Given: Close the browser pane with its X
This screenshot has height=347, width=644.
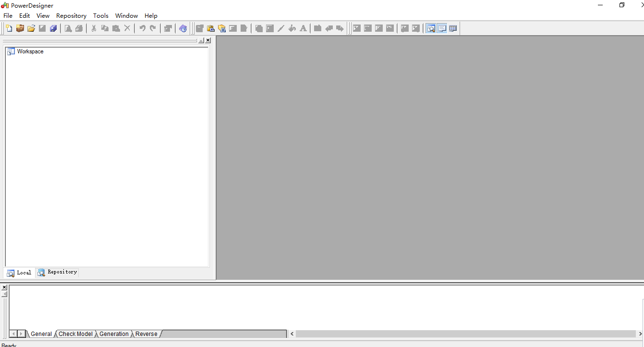Looking at the screenshot, I should point(208,40).
